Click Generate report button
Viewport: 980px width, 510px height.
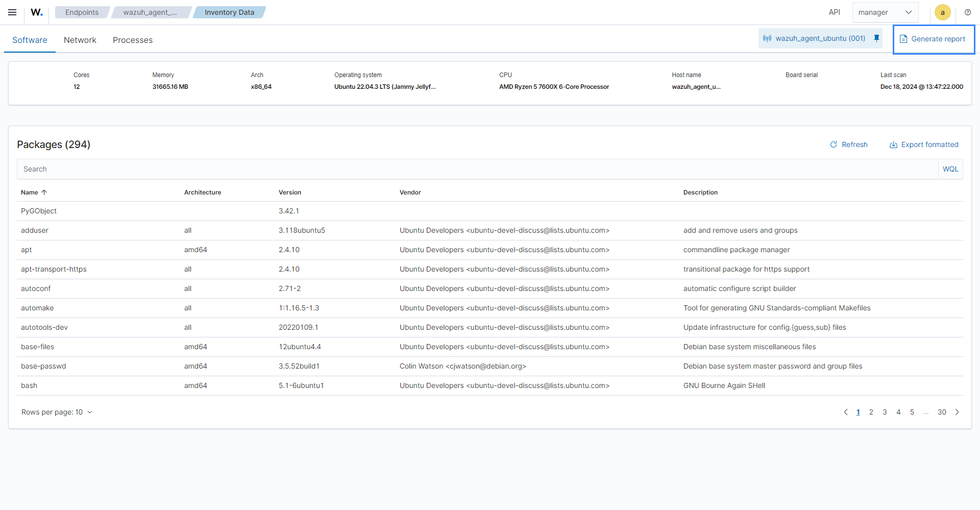tap(933, 39)
